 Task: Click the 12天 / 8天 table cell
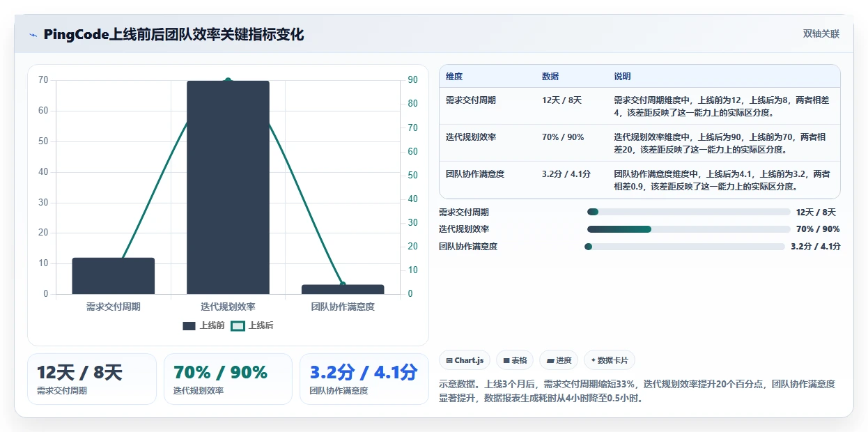tap(561, 100)
